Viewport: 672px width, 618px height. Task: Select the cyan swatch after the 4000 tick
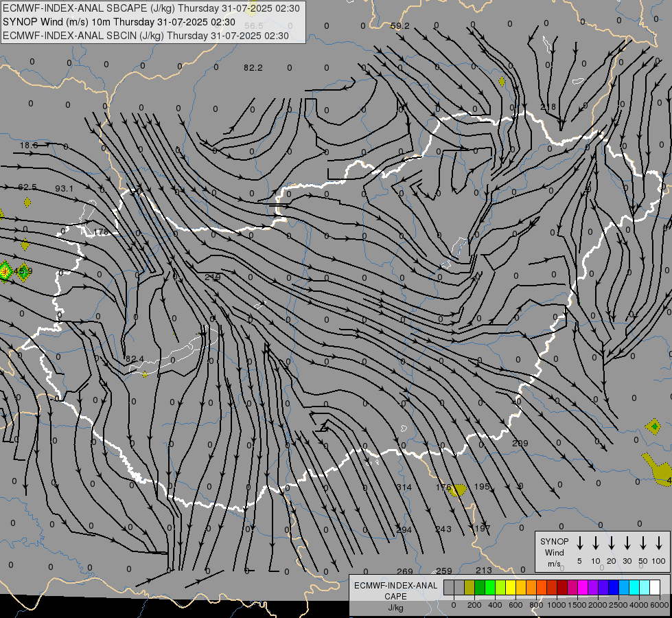point(634,588)
